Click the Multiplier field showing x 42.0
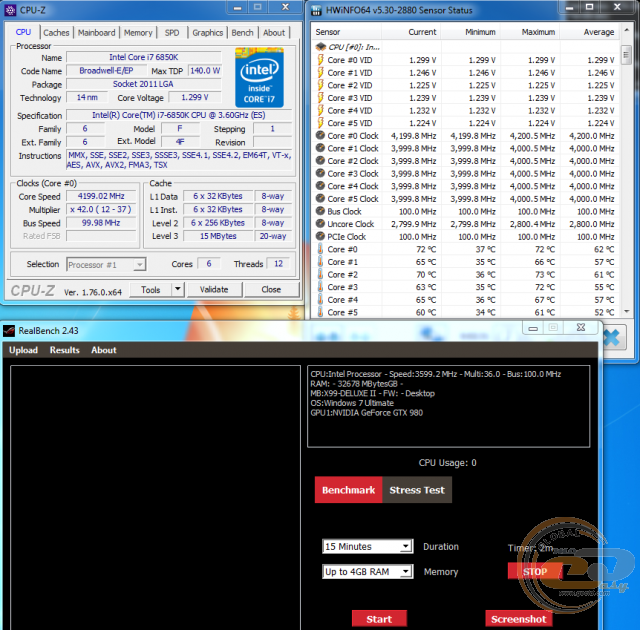 (x=101, y=210)
